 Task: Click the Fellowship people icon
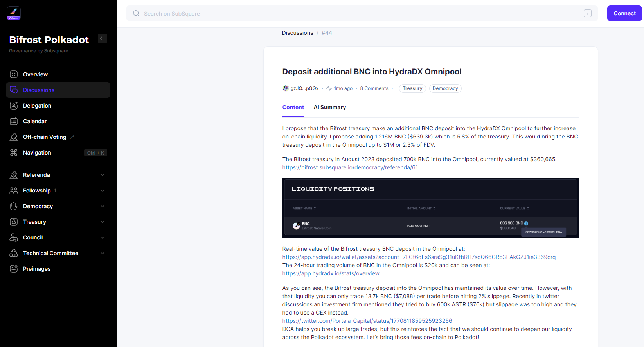14,191
